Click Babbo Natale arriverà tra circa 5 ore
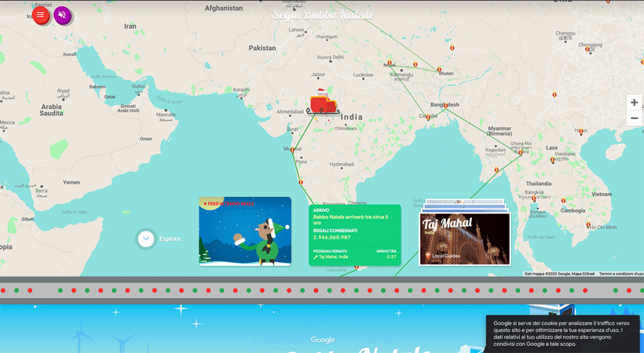The image size is (644, 353). [351, 220]
